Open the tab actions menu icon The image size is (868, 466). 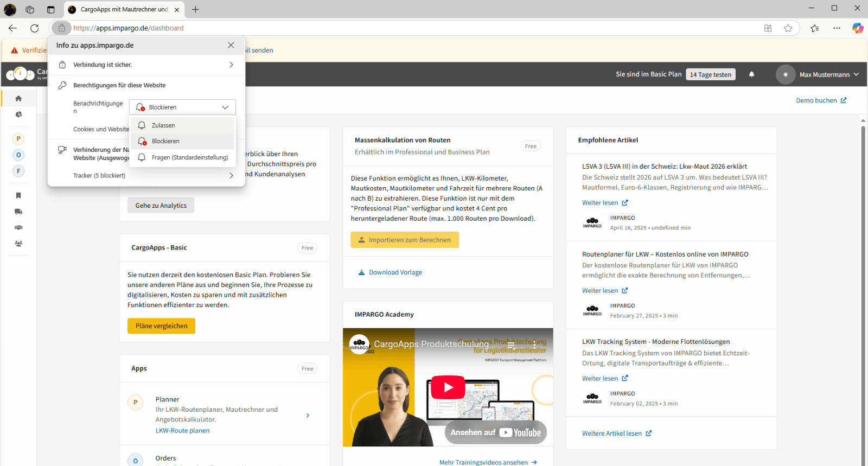50,9
